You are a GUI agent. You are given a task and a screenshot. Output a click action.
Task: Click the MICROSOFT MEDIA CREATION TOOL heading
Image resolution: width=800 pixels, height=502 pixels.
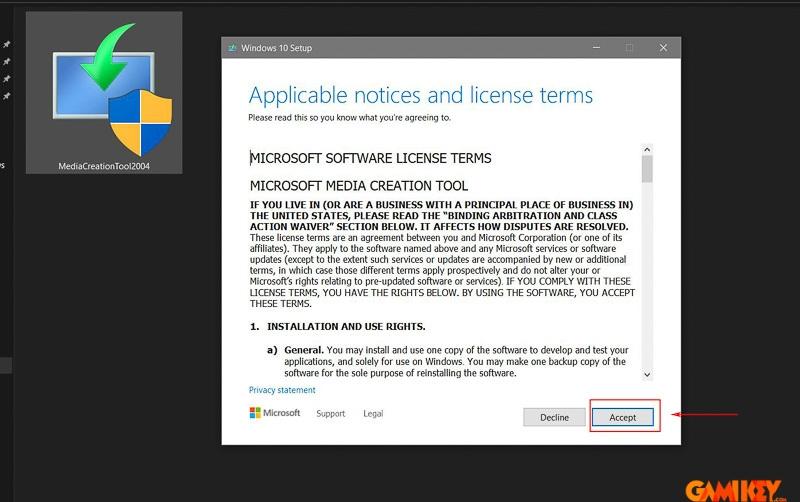click(359, 186)
